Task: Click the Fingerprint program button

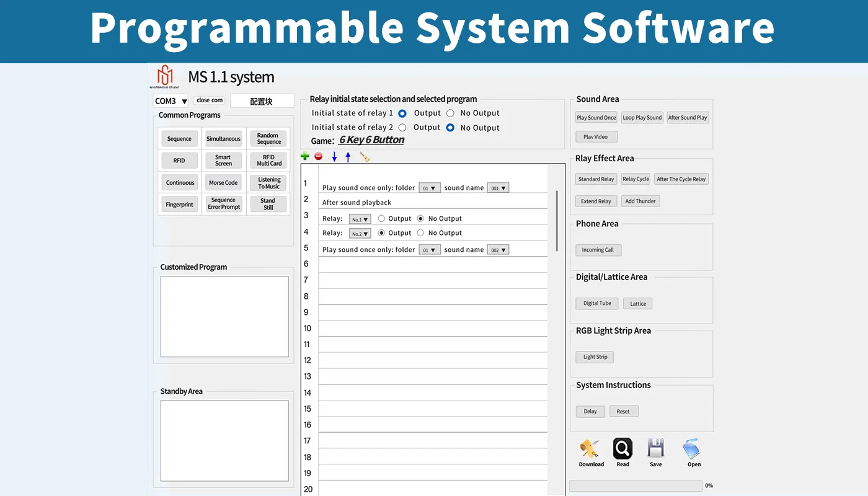Action: click(179, 205)
